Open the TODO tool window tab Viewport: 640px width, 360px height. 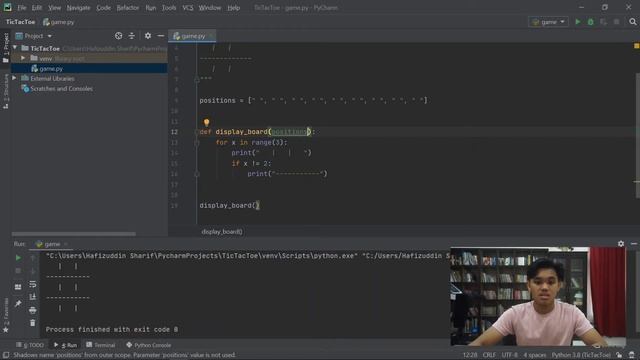[x=30, y=345]
